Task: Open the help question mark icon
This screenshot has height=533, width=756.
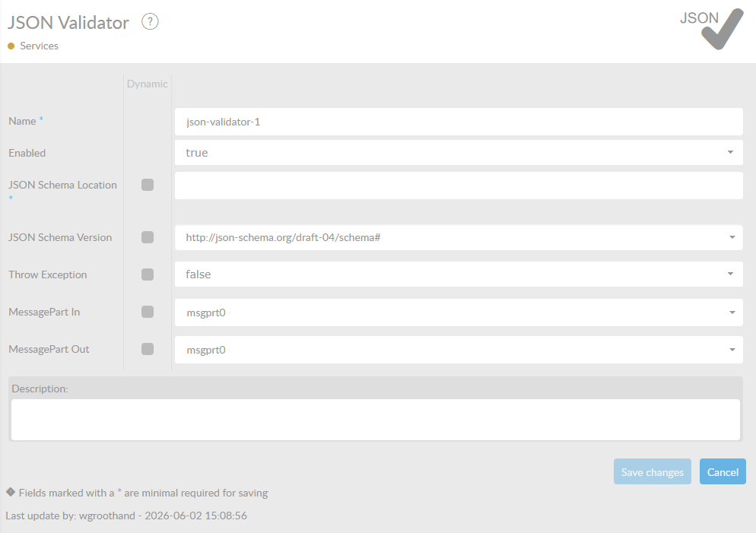Action: coord(150,22)
